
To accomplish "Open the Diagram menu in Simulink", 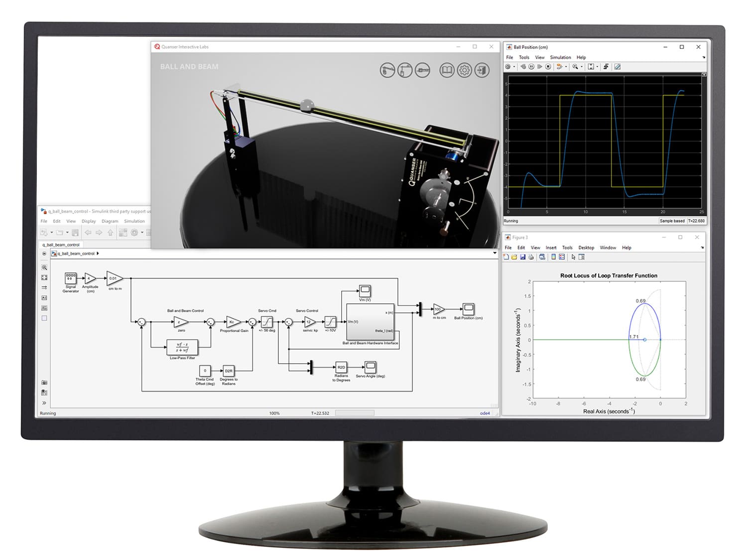I will [110, 221].
